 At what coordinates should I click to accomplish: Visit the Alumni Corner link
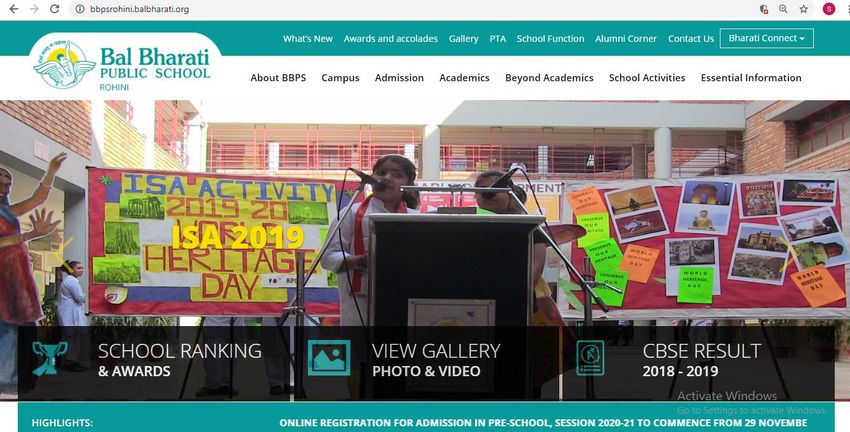(x=626, y=38)
